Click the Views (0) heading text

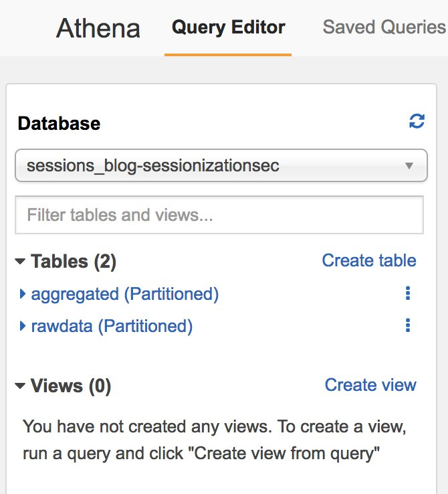coord(71,386)
